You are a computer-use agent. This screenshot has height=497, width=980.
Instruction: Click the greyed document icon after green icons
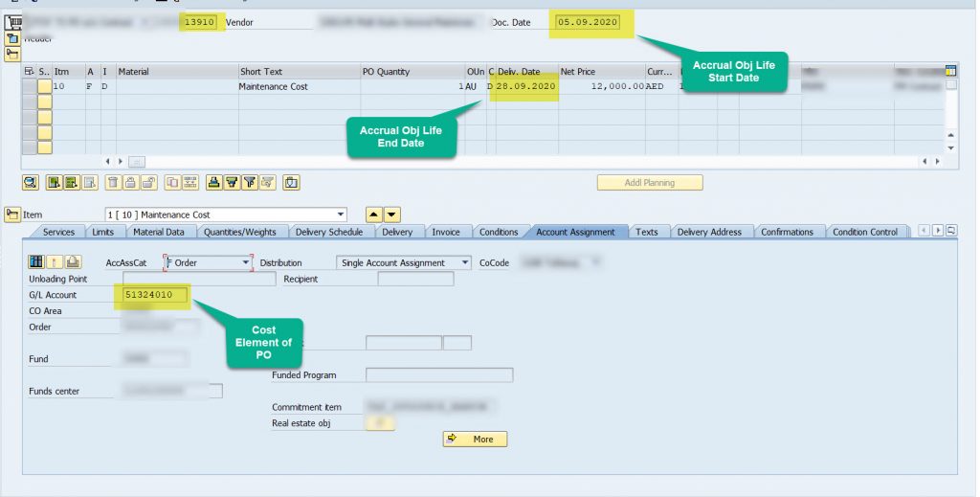coord(90,183)
